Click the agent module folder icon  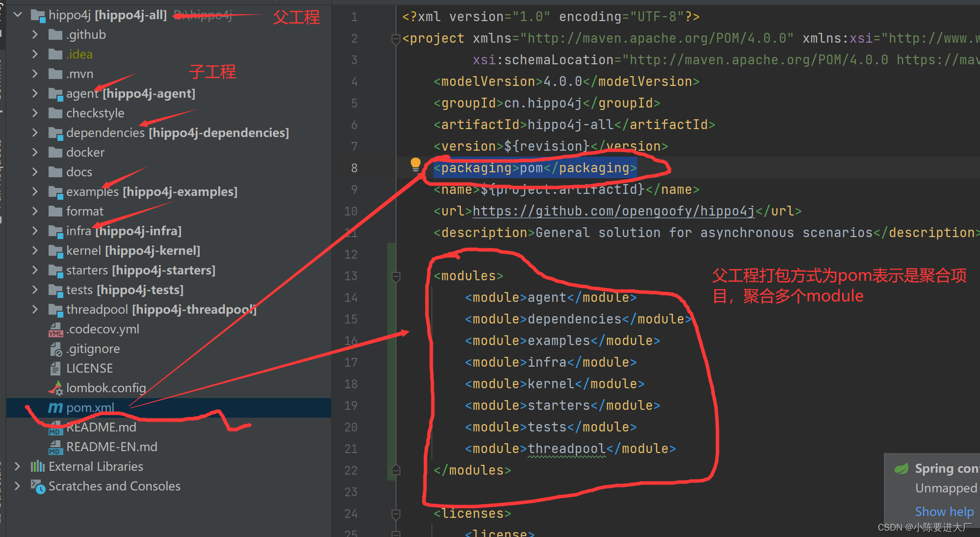[x=55, y=94]
